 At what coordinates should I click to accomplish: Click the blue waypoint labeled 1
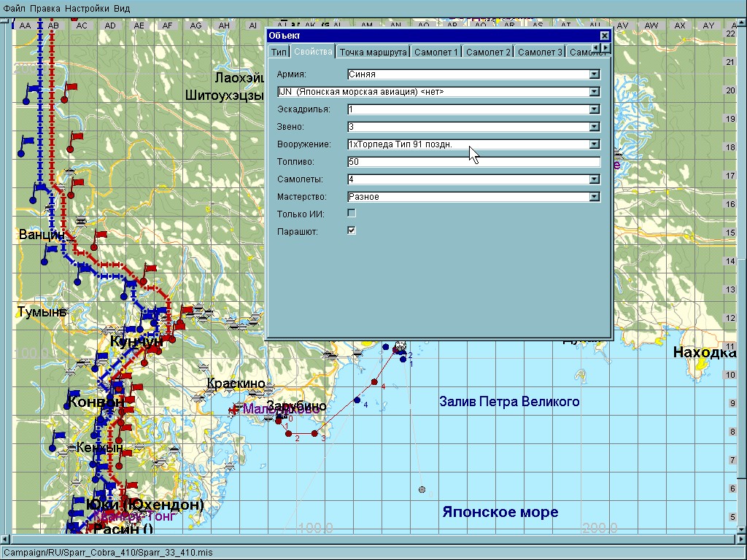coord(402,358)
